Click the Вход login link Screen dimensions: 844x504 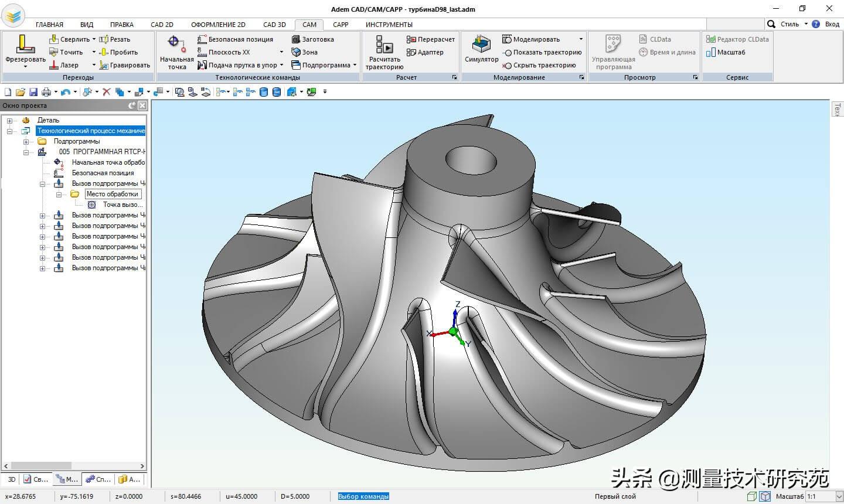click(832, 24)
